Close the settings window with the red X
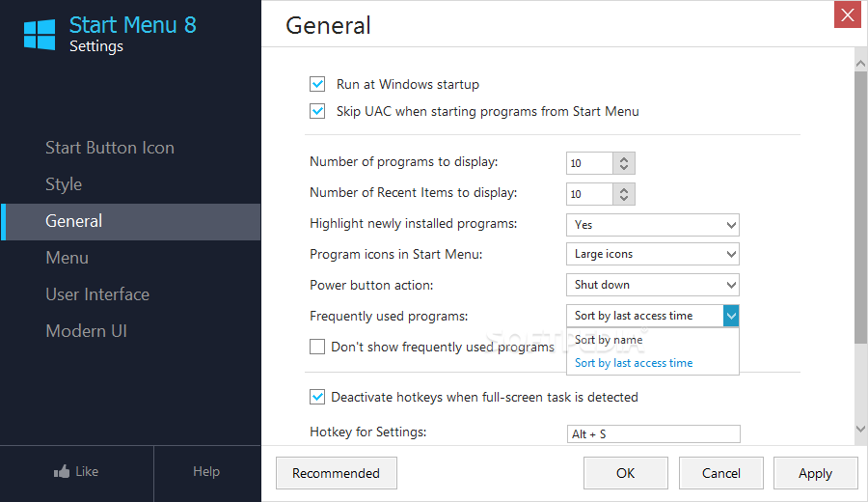 [848, 14]
